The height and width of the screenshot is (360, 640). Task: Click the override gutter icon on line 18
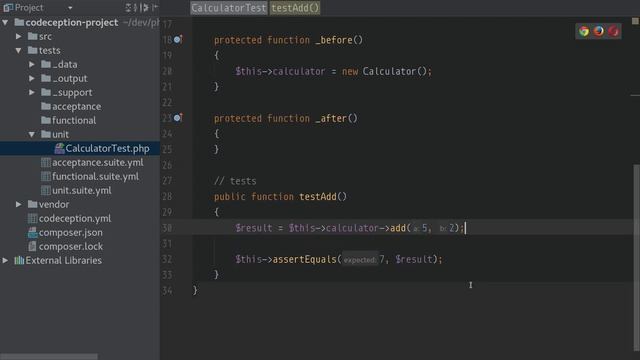[178, 39]
